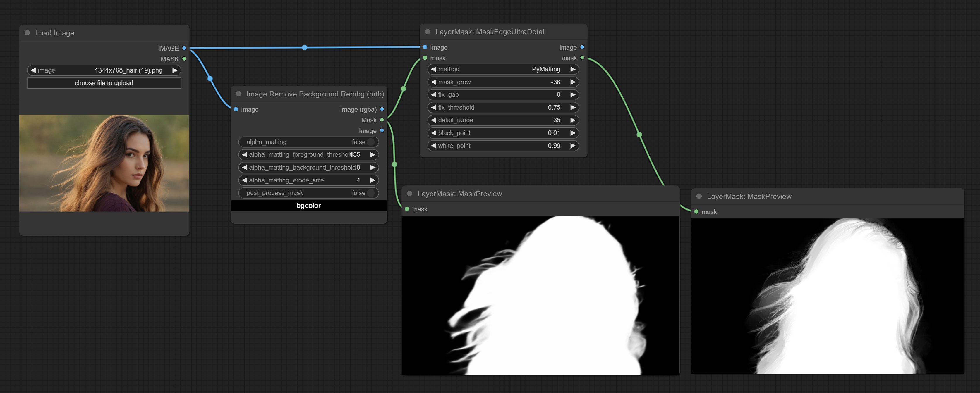Click the MaskEdgeUltraDetail mask output socket

point(582,58)
